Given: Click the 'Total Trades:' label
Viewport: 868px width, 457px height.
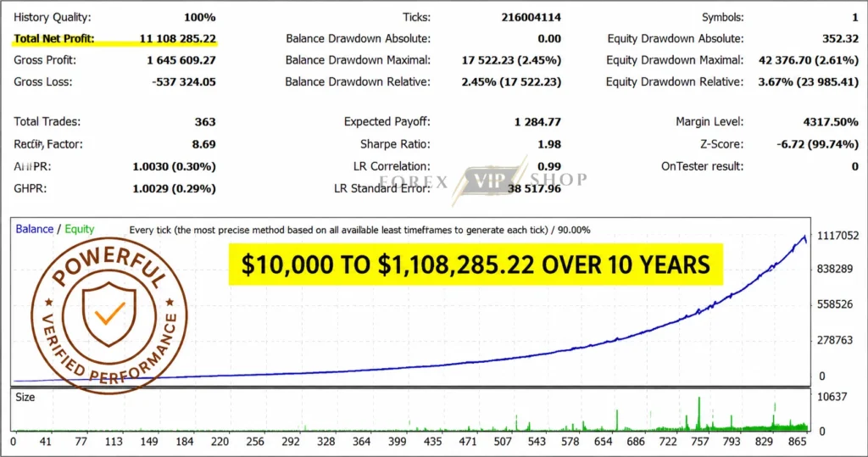Looking at the screenshot, I should click(47, 122).
